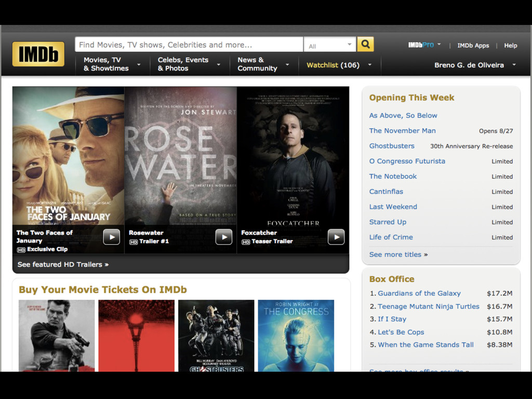The image size is (532, 399).
Task: Open Watchlist (106)
Action: (x=333, y=65)
